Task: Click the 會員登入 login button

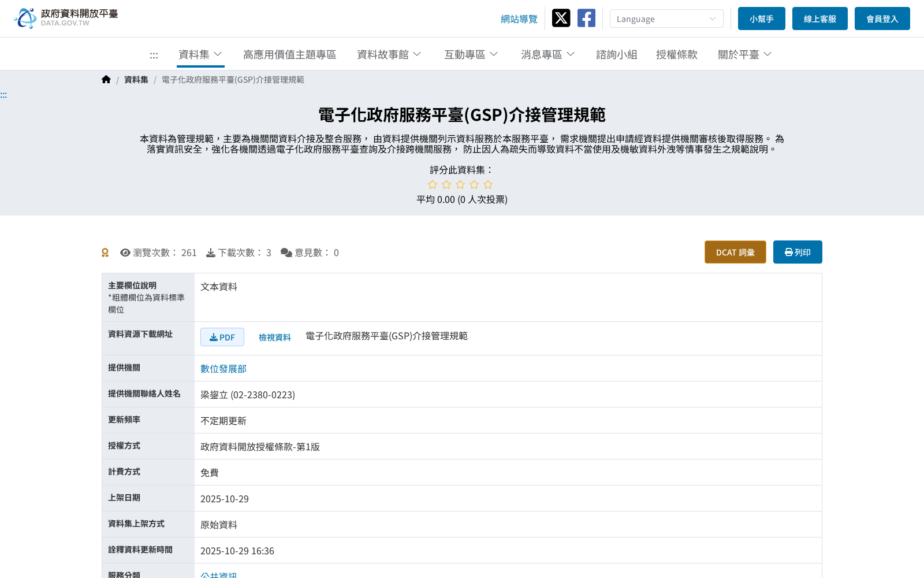Action: click(882, 18)
